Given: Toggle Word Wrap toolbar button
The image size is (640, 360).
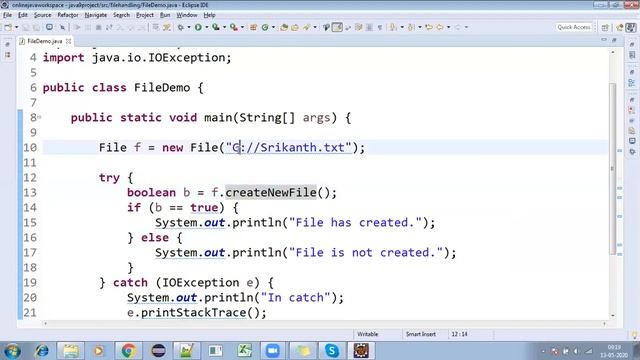Looking at the screenshot, I should click(x=358, y=27).
